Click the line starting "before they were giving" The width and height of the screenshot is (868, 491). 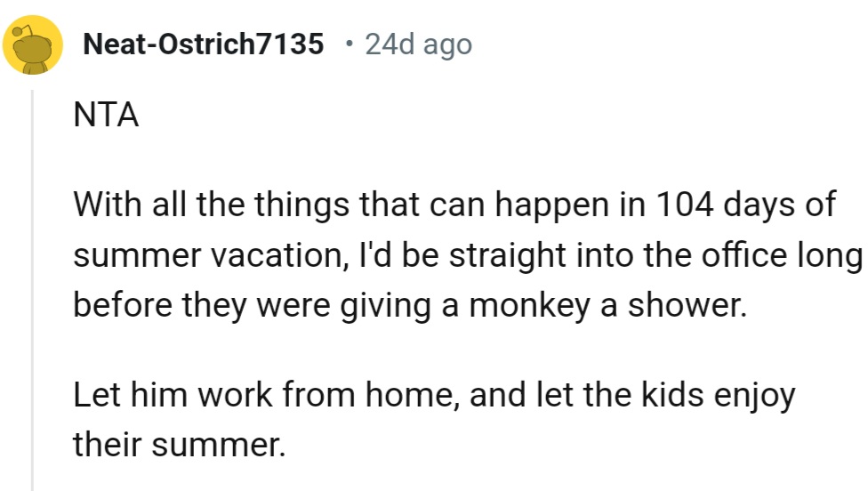pos(406,305)
